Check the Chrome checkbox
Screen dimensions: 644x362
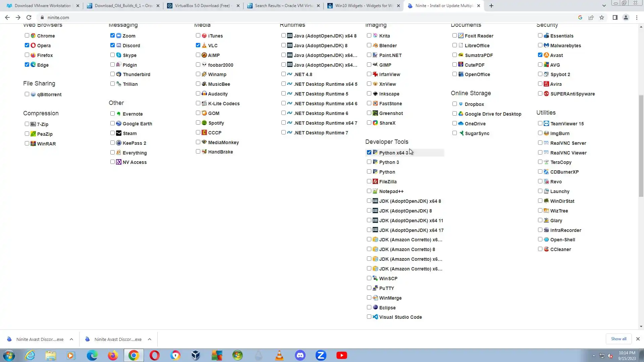(x=27, y=36)
